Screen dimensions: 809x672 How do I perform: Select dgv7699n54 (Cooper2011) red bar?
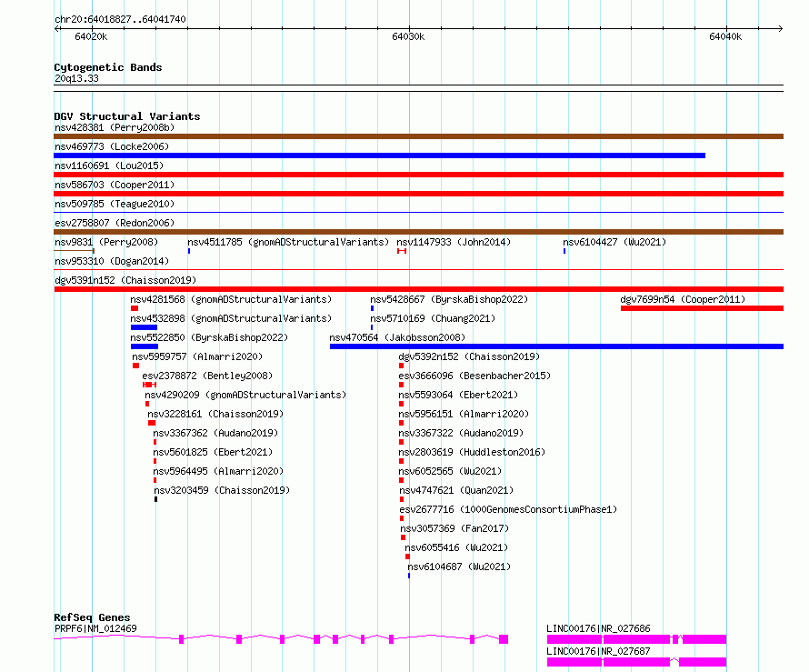pyautogui.click(x=702, y=308)
